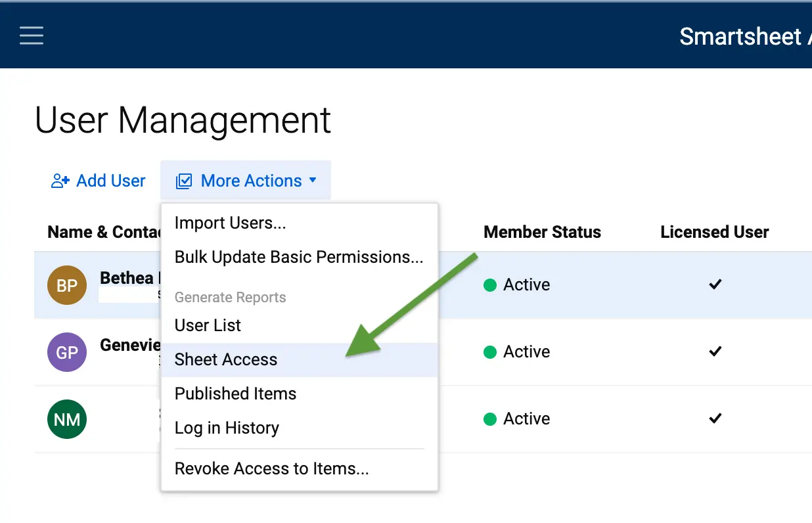Click licensed user checkmark in Bethea row
The height and width of the screenshot is (523, 812).
(x=715, y=284)
